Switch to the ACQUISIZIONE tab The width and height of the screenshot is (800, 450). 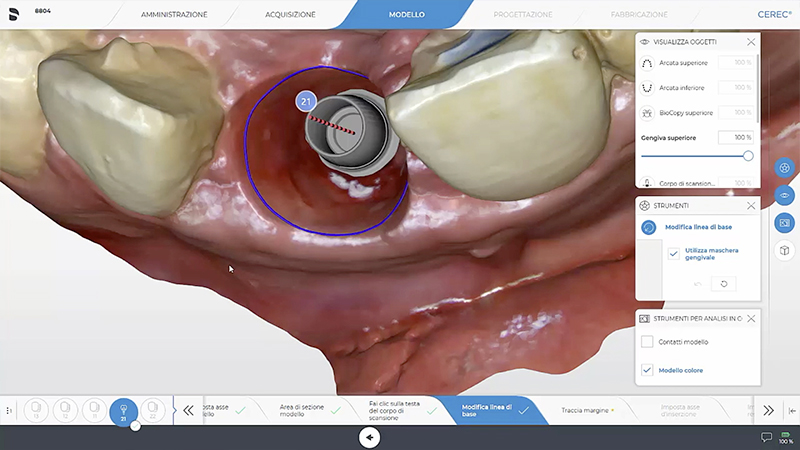tap(290, 15)
